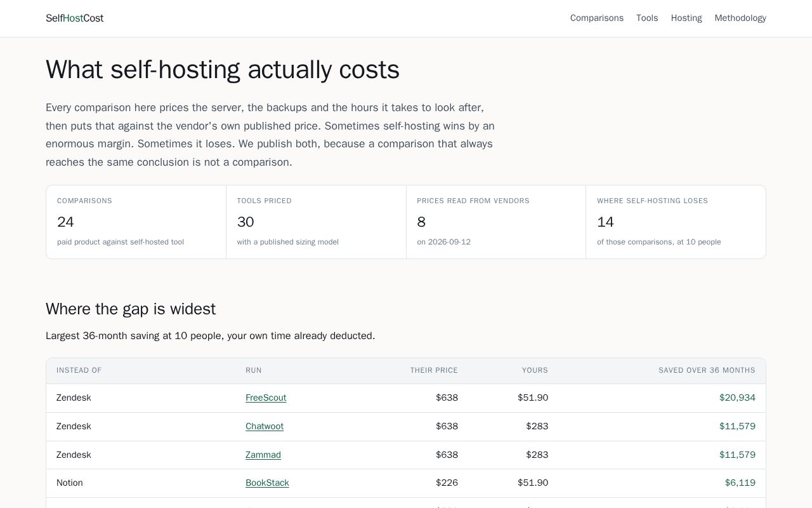This screenshot has width=812, height=508.
Task: Select the Zammad row's $283 cost
Action: pyautogui.click(x=537, y=455)
